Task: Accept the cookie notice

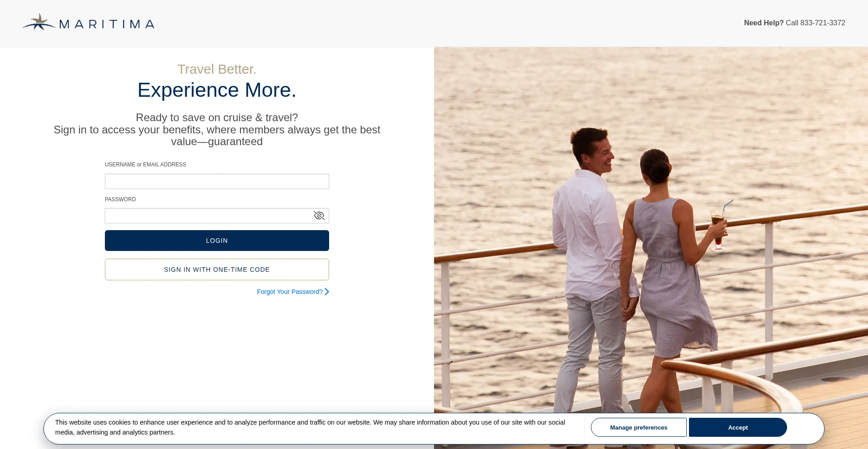Action: pos(737,427)
